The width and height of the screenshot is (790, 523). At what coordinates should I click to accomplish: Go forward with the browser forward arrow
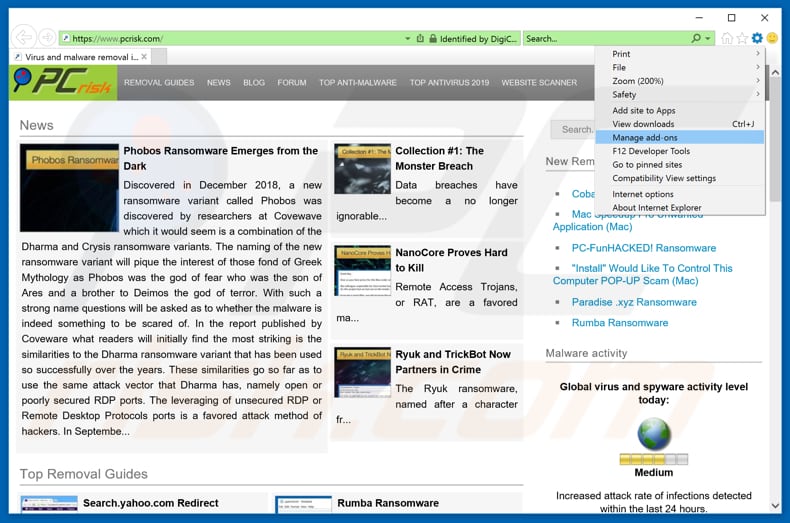click(47, 37)
